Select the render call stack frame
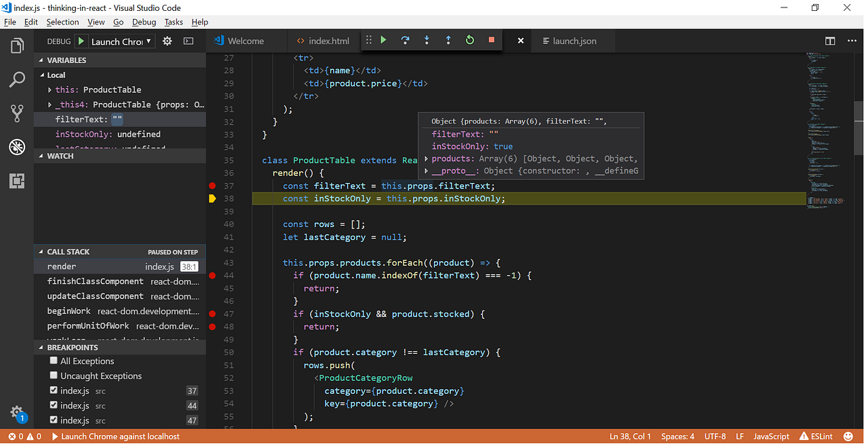 (120, 266)
